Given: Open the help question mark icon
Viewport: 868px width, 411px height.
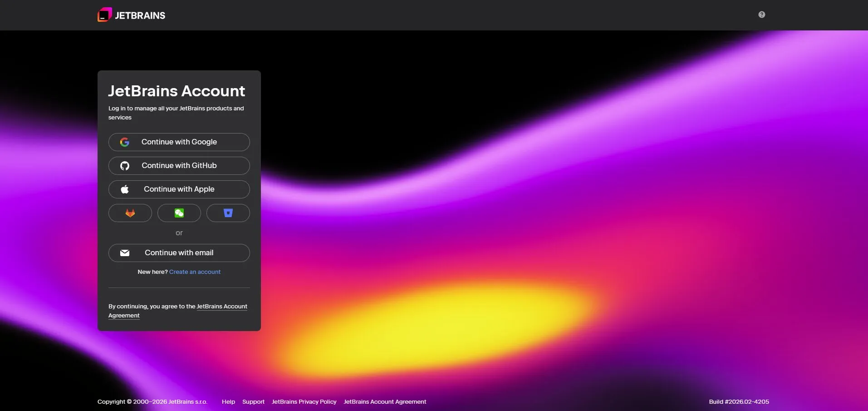Looking at the screenshot, I should pyautogui.click(x=762, y=15).
